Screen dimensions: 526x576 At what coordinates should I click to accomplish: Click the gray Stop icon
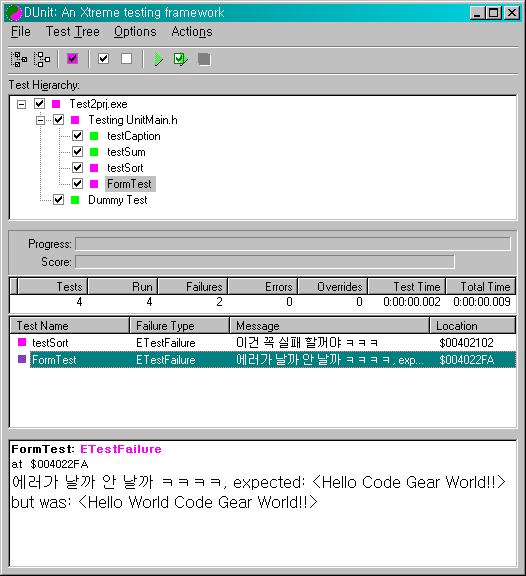pyautogui.click(x=204, y=59)
